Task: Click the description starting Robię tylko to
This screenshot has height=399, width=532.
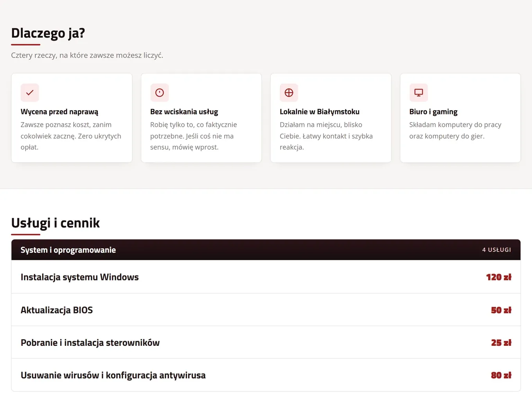Action: (194, 136)
